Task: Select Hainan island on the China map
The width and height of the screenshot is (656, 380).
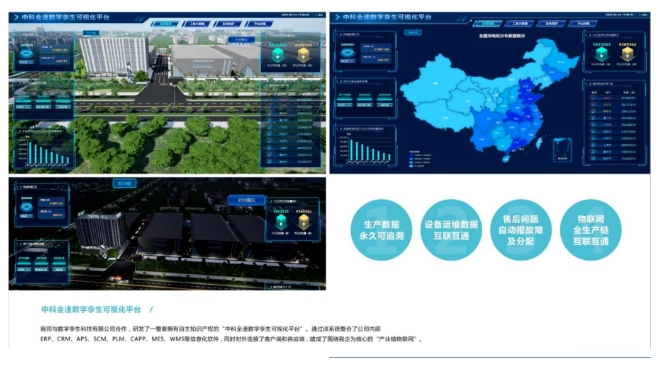Action: pos(506,159)
